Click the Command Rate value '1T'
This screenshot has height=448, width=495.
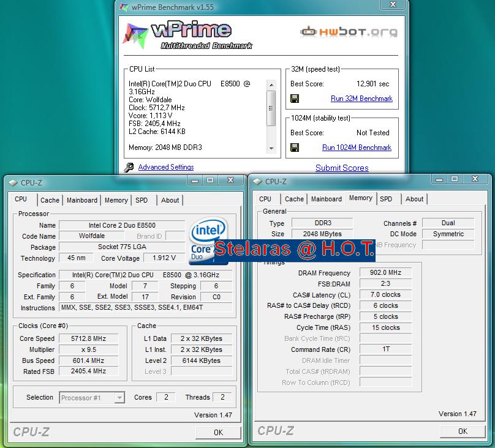pyautogui.click(x=385, y=349)
